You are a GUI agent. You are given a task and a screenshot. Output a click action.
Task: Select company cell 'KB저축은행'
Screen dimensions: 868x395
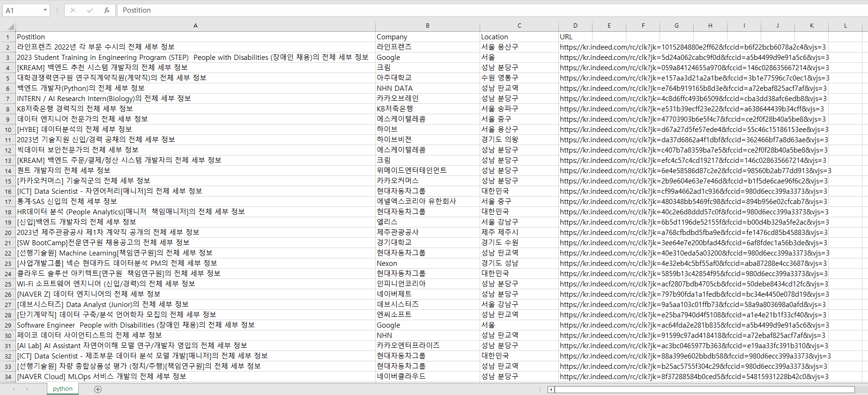pos(428,109)
